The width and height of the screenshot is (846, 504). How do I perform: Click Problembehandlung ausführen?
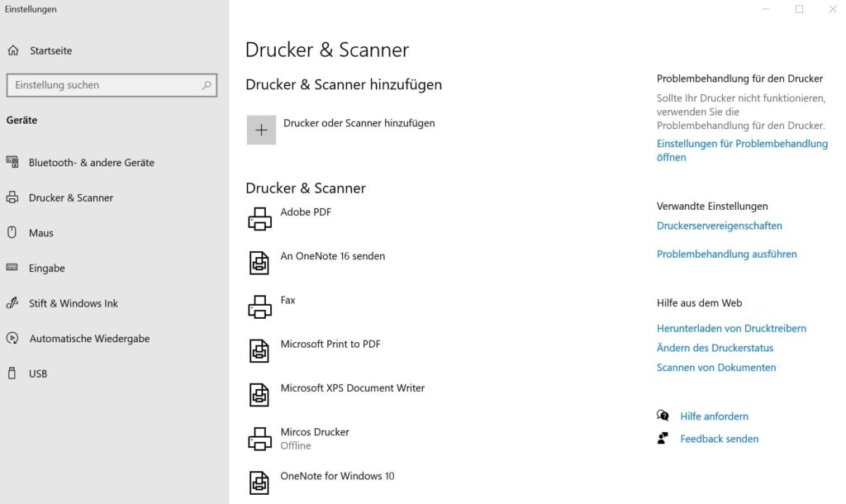pyautogui.click(x=727, y=254)
